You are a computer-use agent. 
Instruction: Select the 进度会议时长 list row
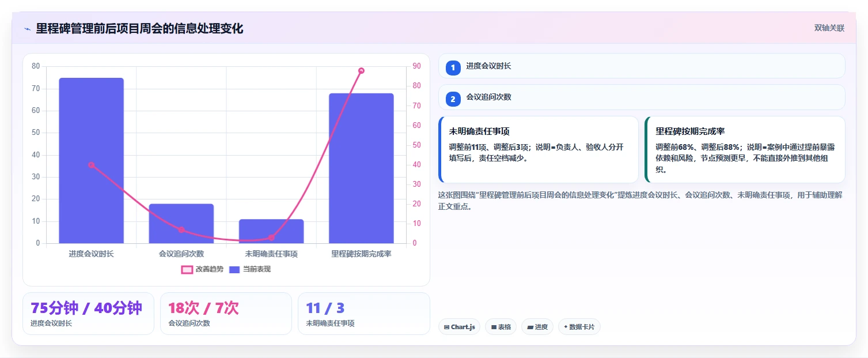642,66
